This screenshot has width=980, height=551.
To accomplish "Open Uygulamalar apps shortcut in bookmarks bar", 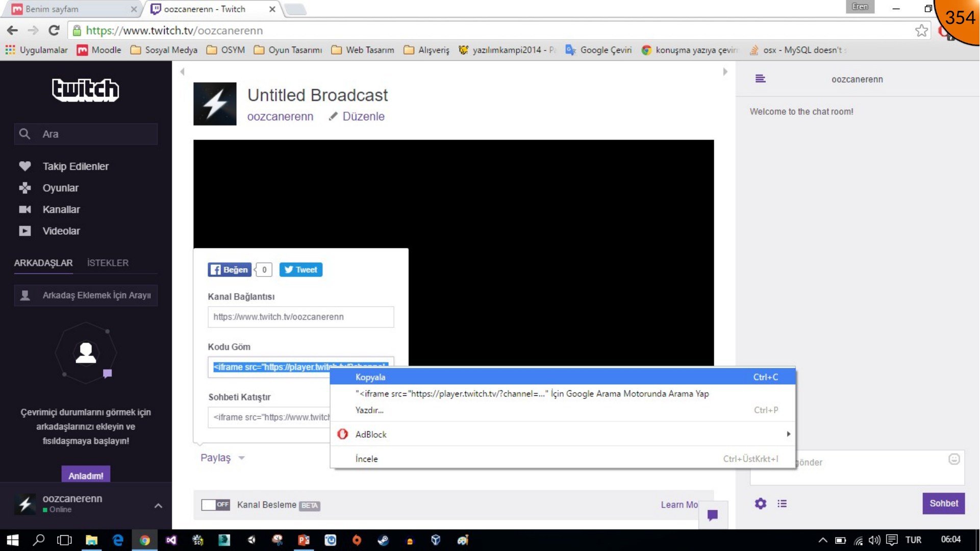I will click(36, 50).
